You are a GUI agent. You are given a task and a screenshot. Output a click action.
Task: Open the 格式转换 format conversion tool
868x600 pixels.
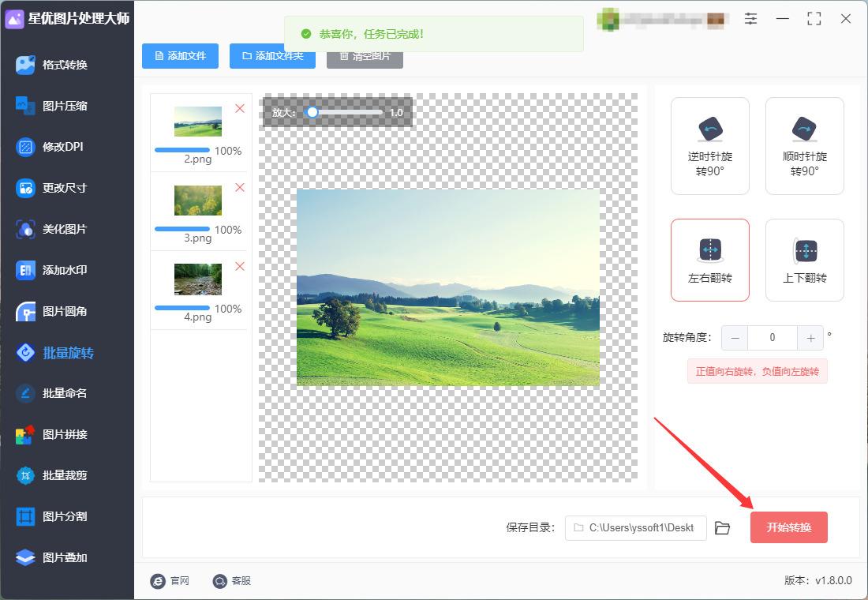(x=52, y=65)
